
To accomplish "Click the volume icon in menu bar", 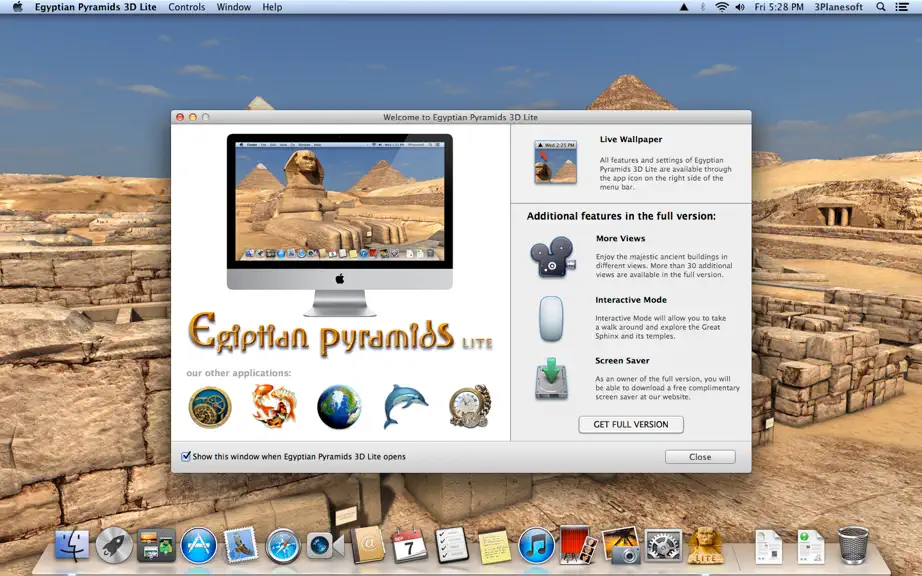I will (740, 7).
